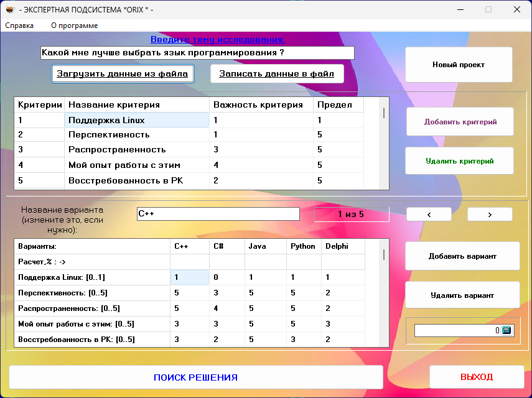Click the Распространенность: [0..5] row label
The image size is (532, 398).
92,308
